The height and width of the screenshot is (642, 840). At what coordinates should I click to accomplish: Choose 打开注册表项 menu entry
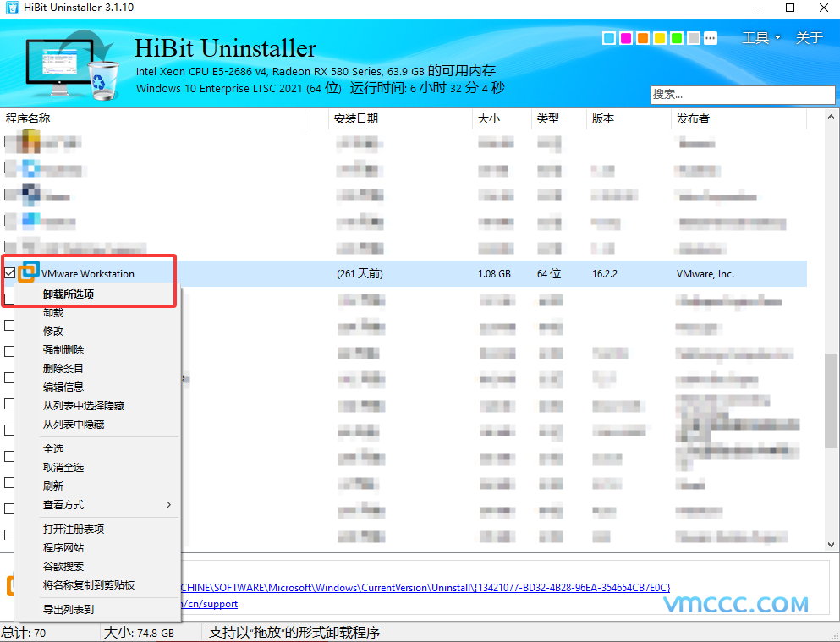pyautogui.click(x=74, y=529)
